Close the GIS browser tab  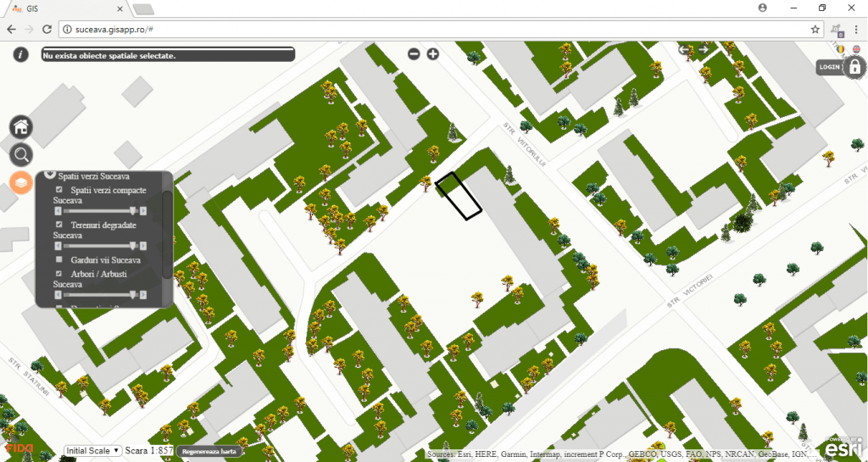[x=120, y=8]
